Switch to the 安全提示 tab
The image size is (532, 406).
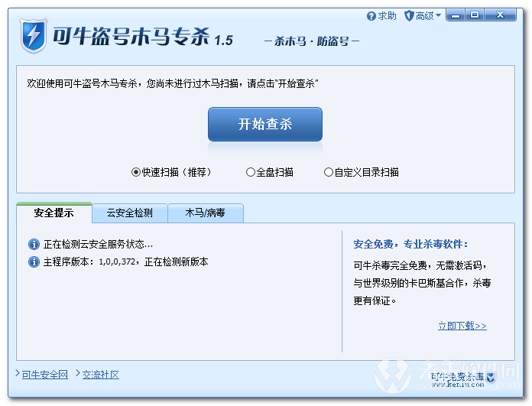pyautogui.click(x=54, y=213)
